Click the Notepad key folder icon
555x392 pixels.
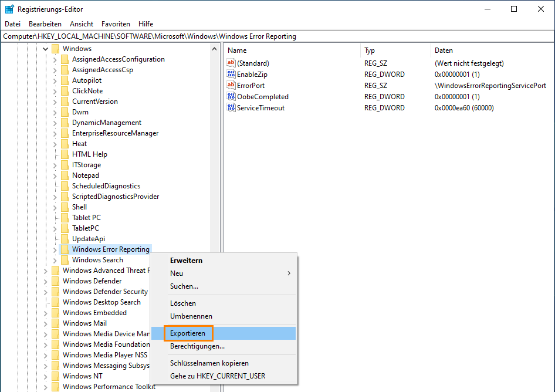pyautogui.click(x=65, y=175)
